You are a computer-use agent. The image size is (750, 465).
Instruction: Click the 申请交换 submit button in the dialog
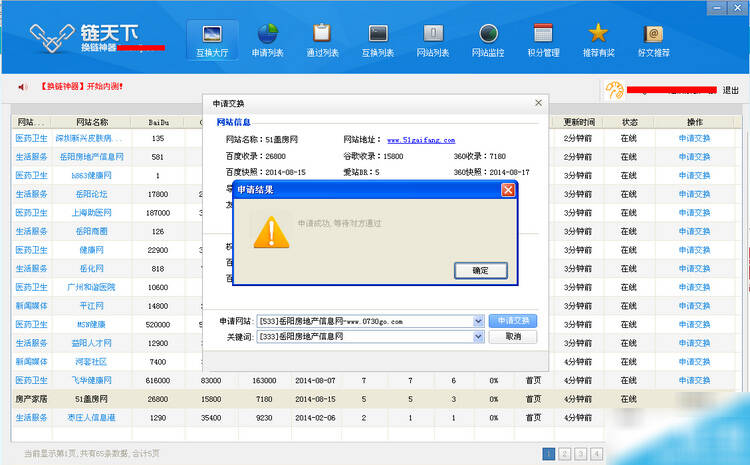tap(513, 321)
